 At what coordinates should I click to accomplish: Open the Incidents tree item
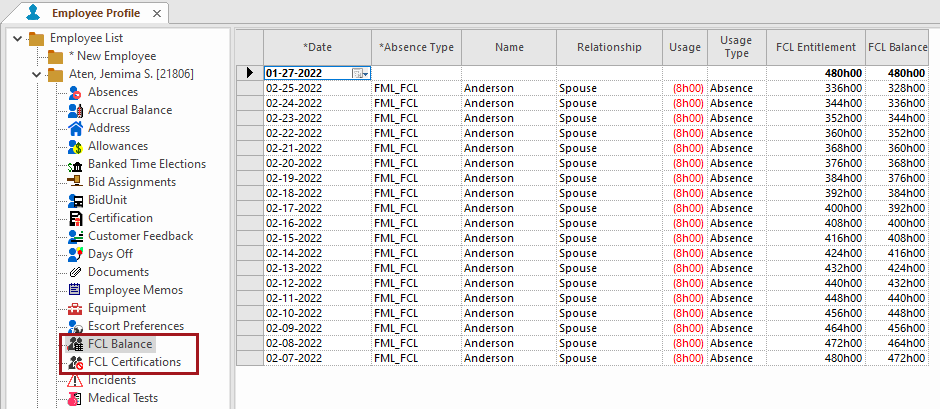112,380
